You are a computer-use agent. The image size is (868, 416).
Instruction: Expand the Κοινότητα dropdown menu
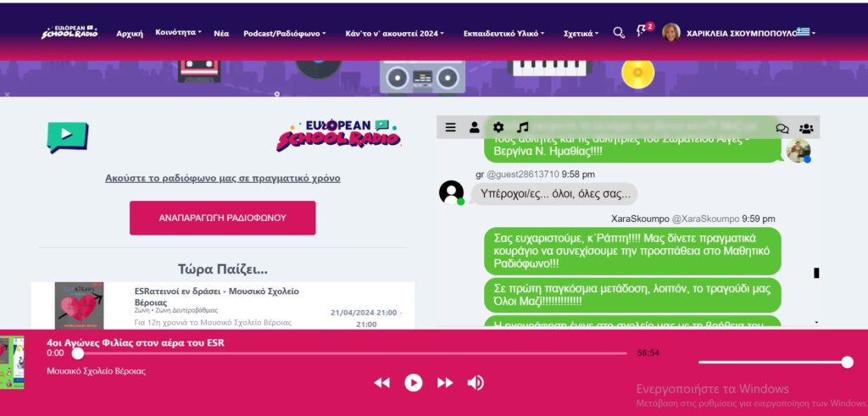pos(178,33)
